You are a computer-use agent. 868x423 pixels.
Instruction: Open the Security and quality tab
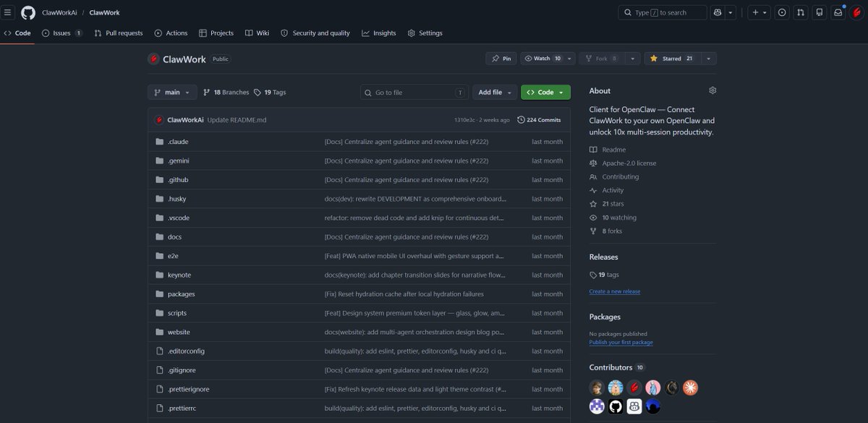click(x=315, y=33)
